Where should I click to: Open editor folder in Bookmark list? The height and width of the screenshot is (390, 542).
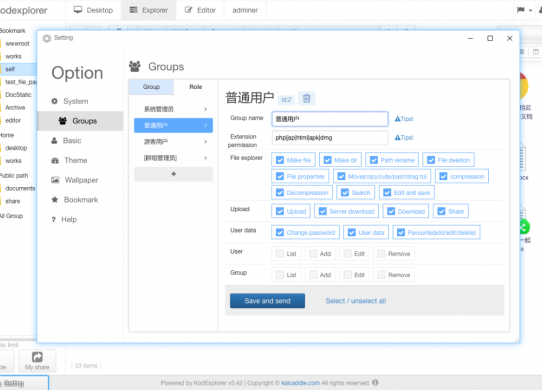click(x=13, y=120)
